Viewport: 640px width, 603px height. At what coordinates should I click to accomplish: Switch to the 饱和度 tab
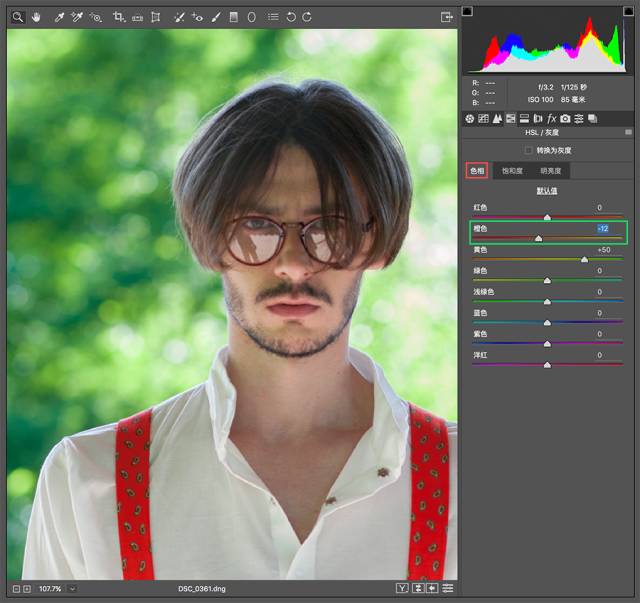(x=512, y=171)
